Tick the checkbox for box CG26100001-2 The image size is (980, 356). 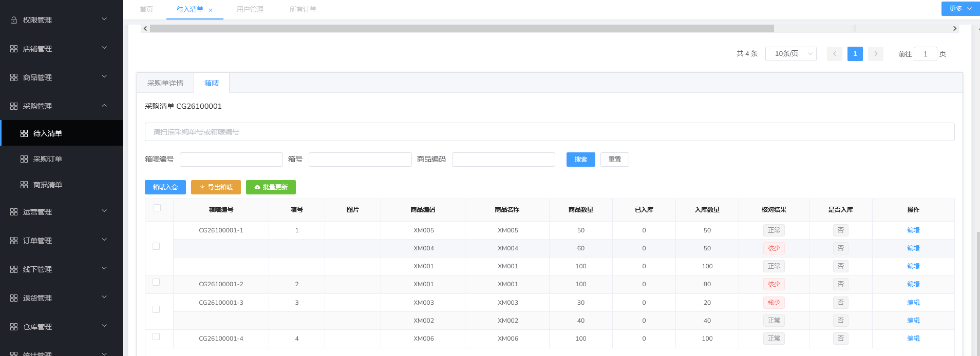[x=156, y=282]
